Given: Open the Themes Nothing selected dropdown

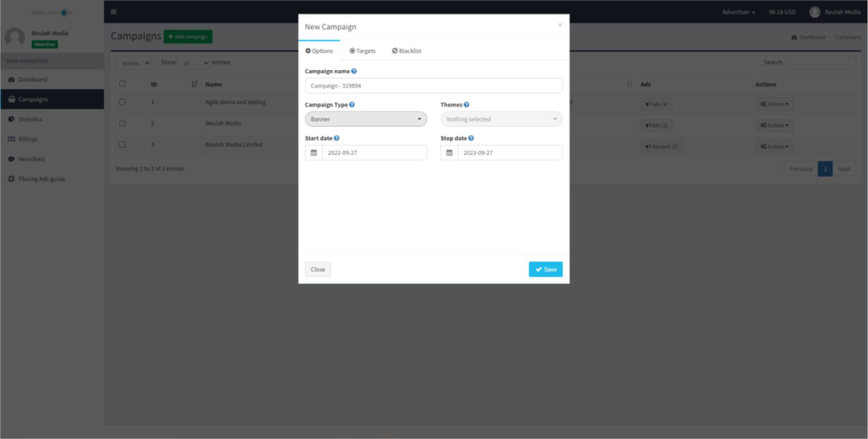Looking at the screenshot, I should click(502, 119).
